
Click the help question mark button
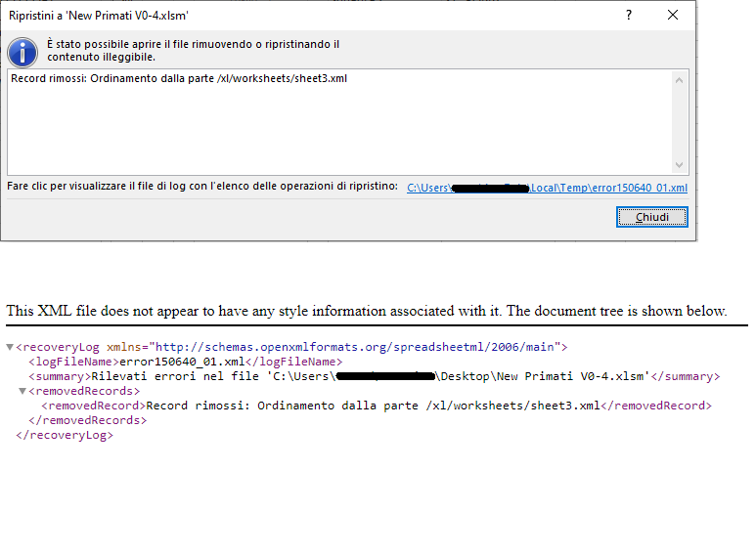click(x=629, y=15)
